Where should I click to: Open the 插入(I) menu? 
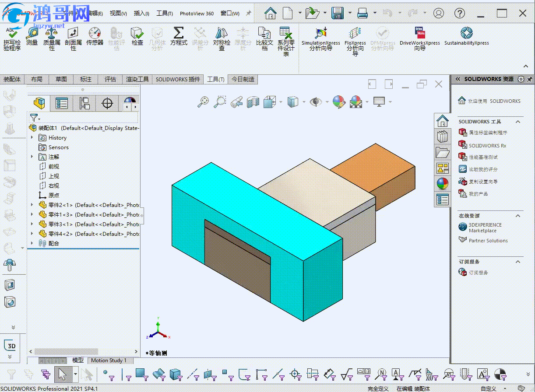141,13
